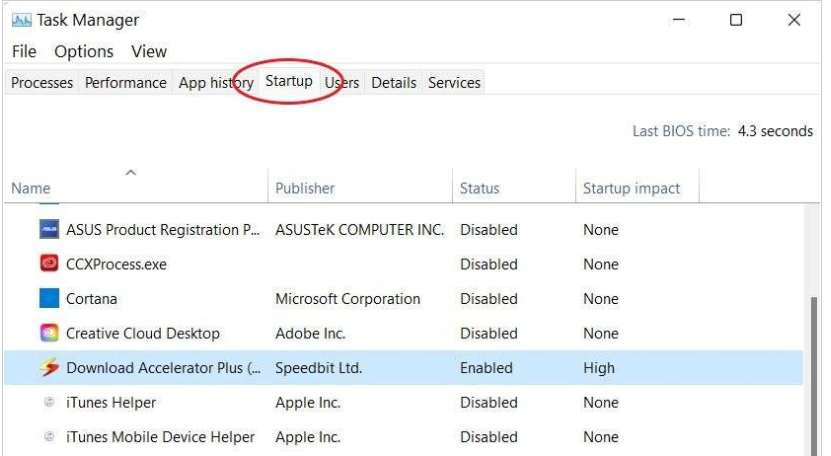Switch to the Processes tab

coord(42,83)
